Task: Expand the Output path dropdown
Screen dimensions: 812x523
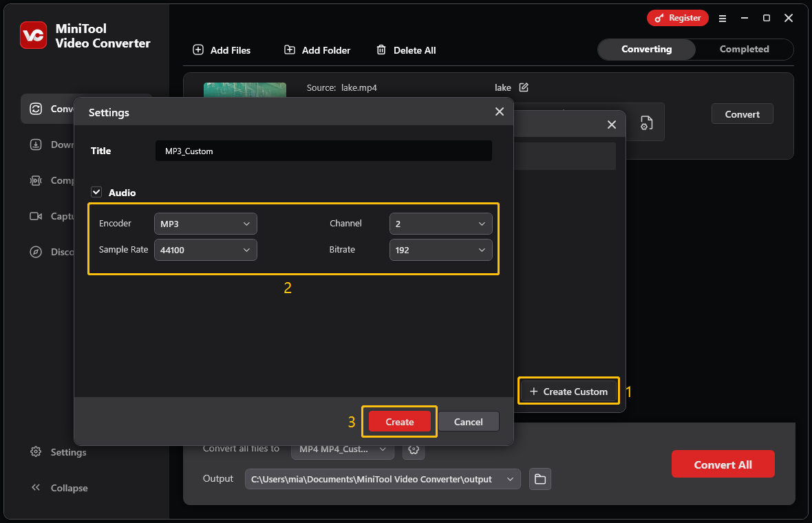Action: [383, 479]
